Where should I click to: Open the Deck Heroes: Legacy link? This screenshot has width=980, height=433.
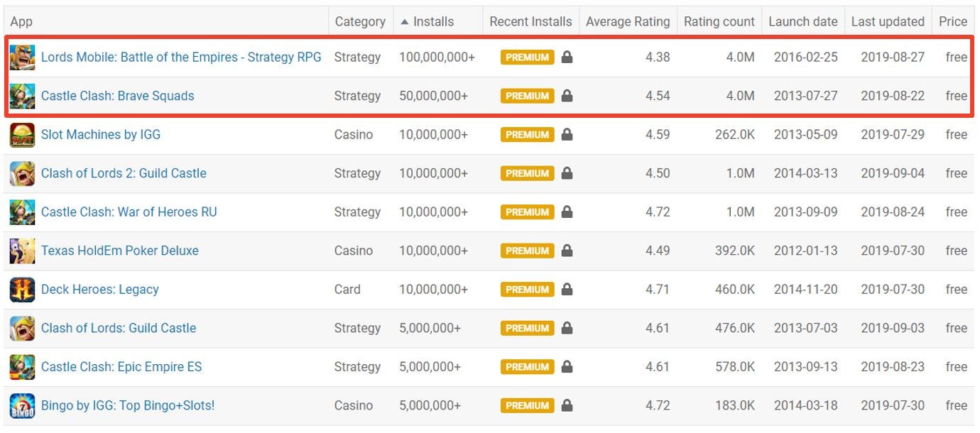click(100, 289)
